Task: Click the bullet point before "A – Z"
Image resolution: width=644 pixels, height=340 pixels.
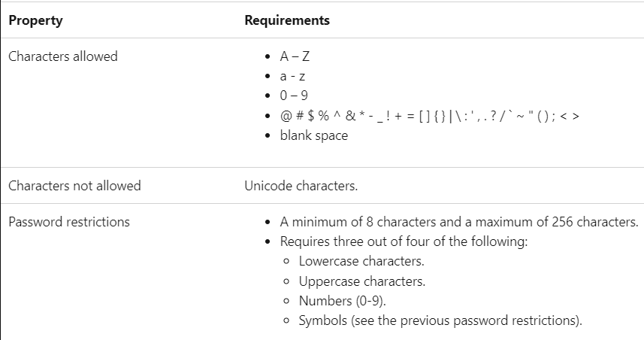Action: pyautogui.click(x=268, y=57)
